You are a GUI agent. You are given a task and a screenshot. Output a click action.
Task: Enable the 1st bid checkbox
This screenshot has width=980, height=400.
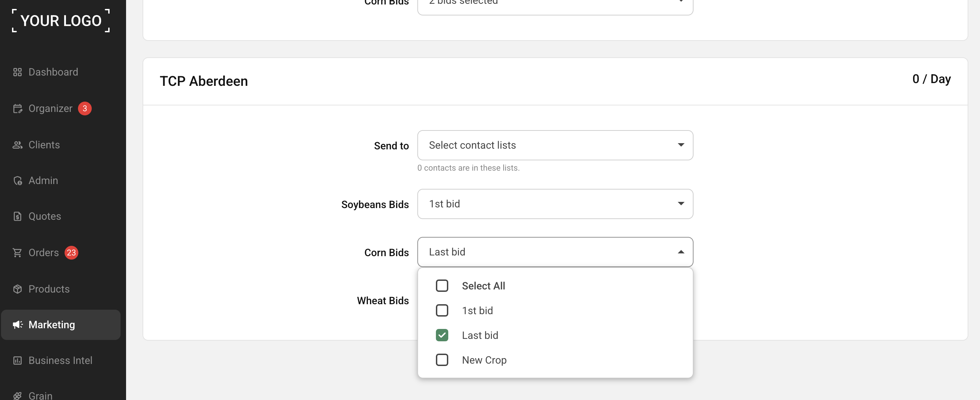[x=442, y=310]
